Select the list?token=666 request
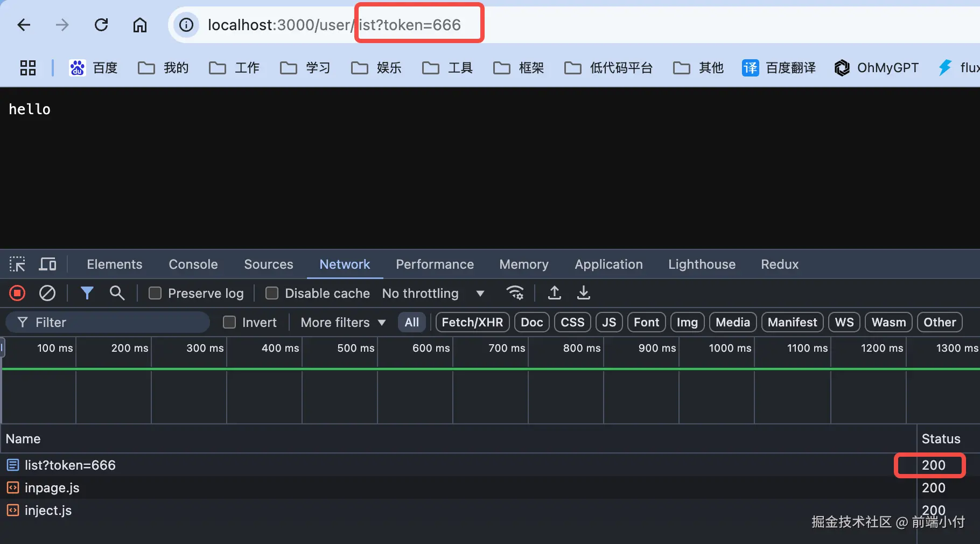The height and width of the screenshot is (544, 980). click(x=490, y=465)
